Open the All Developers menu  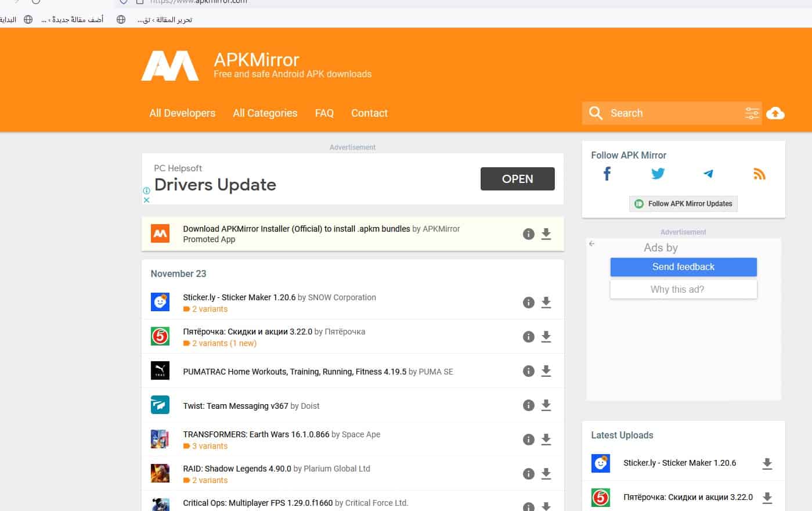(x=182, y=113)
